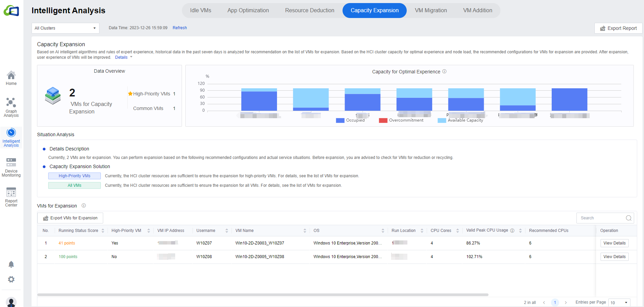
Task: Click the notification bell icon
Action: pyautogui.click(x=11, y=264)
